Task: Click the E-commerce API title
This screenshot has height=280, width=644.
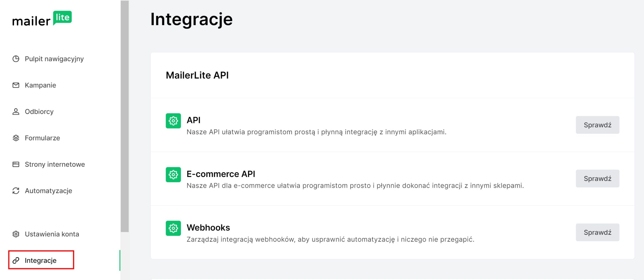Action: coord(221,174)
